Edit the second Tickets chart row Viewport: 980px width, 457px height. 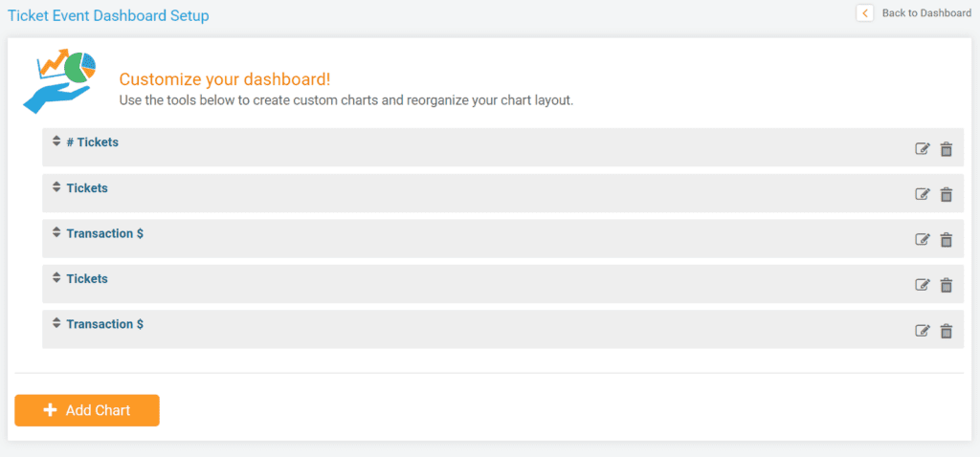coord(923,285)
